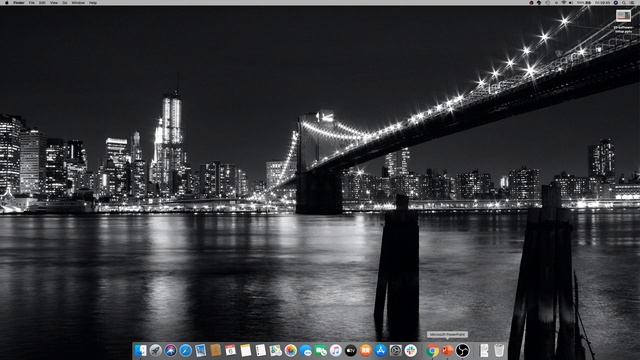Open Notification Center in menu bar
Screen dimensions: 640x360
(633, 2)
